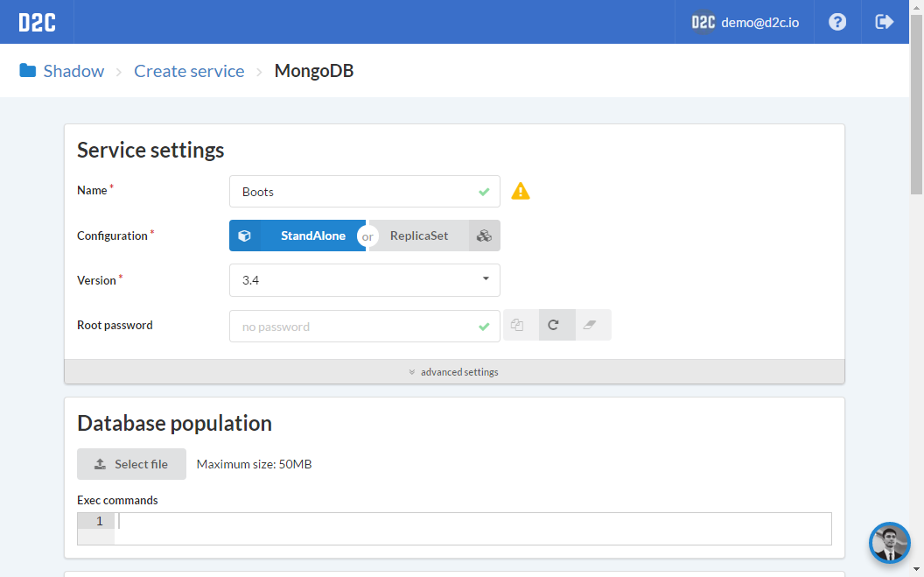The height and width of the screenshot is (577, 924).
Task: Click the Database population heading
Action: pyautogui.click(x=174, y=423)
